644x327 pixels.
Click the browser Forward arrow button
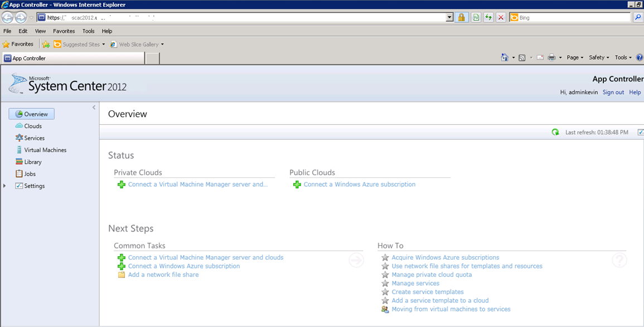click(21, 17)
